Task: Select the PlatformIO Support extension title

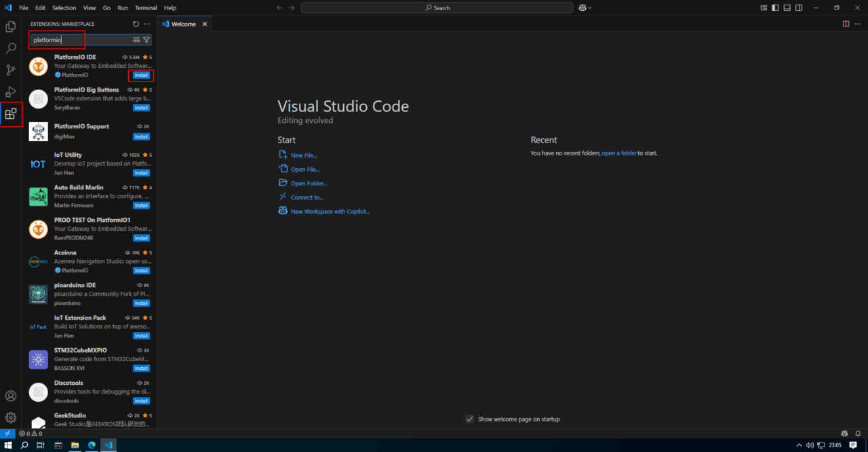Action: point(81,126)
